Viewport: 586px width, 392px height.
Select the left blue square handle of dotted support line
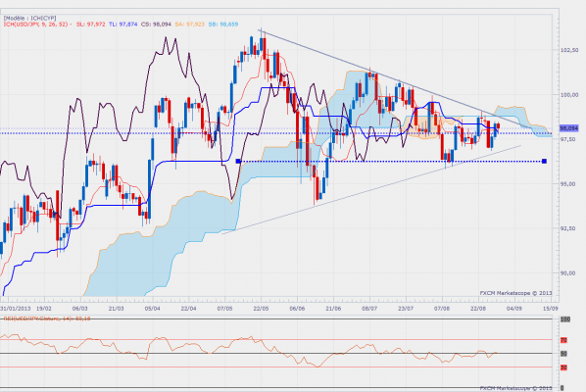238,161
